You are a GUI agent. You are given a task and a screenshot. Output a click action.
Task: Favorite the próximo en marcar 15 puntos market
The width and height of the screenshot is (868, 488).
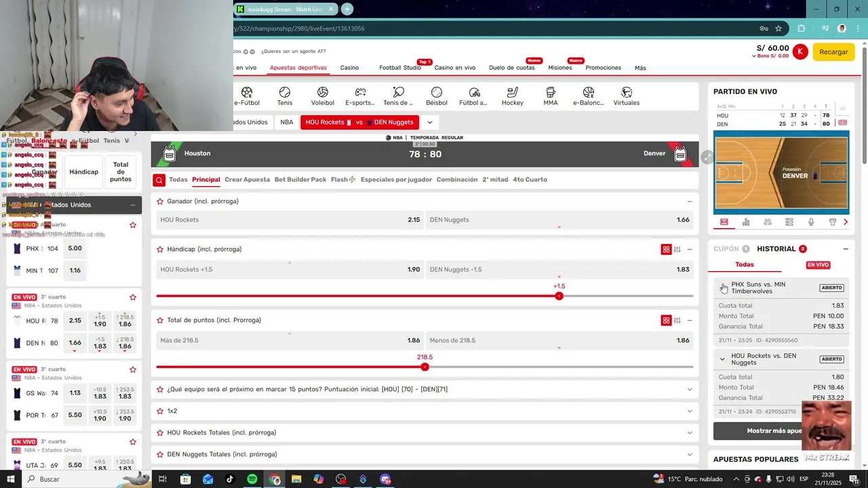160,390
